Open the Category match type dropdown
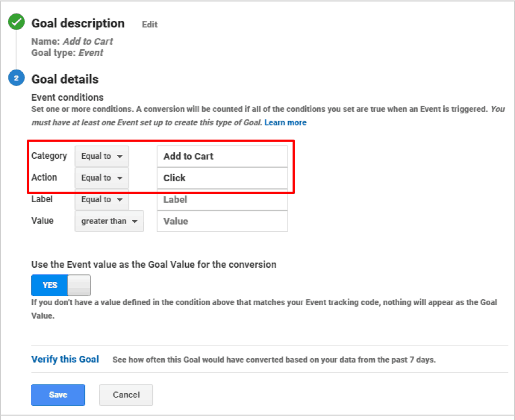Viewport: 515px width, 420px height. pyautogui.click(x=102, y=156)
